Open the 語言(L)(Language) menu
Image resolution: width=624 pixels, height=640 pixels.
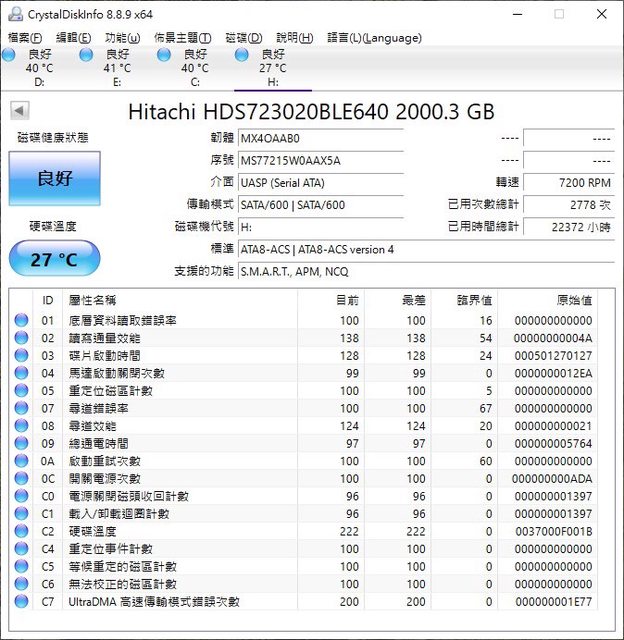point(375,38)
